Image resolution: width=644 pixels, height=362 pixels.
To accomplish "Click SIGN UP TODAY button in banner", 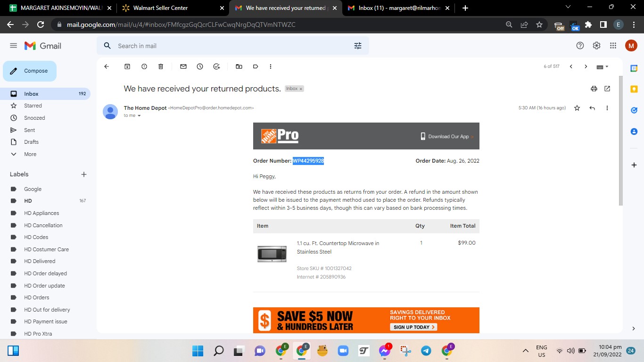I will click(413, 327).
